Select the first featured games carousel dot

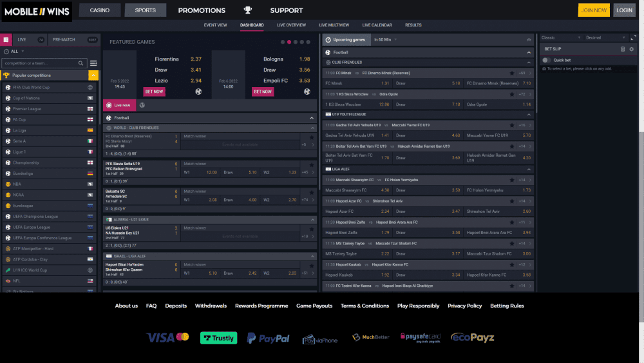(283, 42)
